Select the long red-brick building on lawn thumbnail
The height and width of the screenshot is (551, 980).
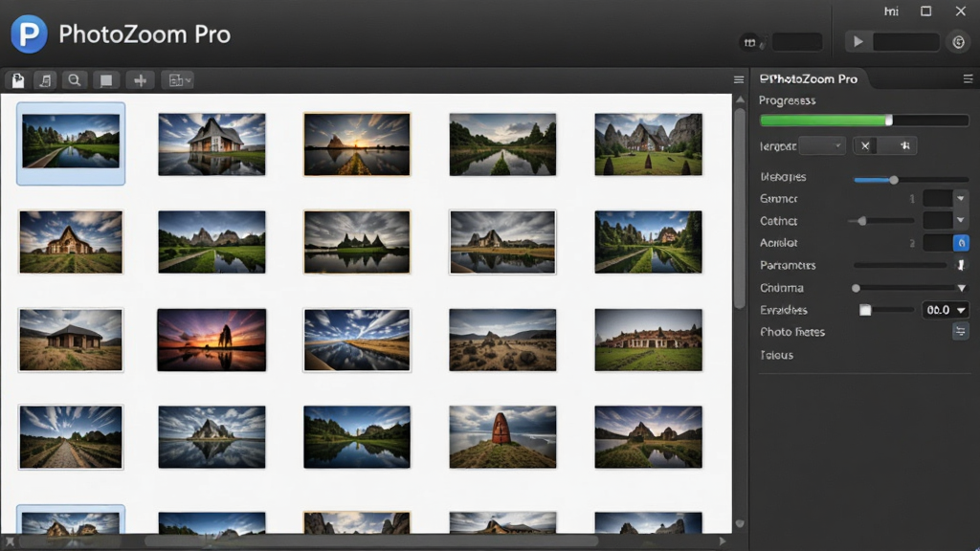[648, 340]
